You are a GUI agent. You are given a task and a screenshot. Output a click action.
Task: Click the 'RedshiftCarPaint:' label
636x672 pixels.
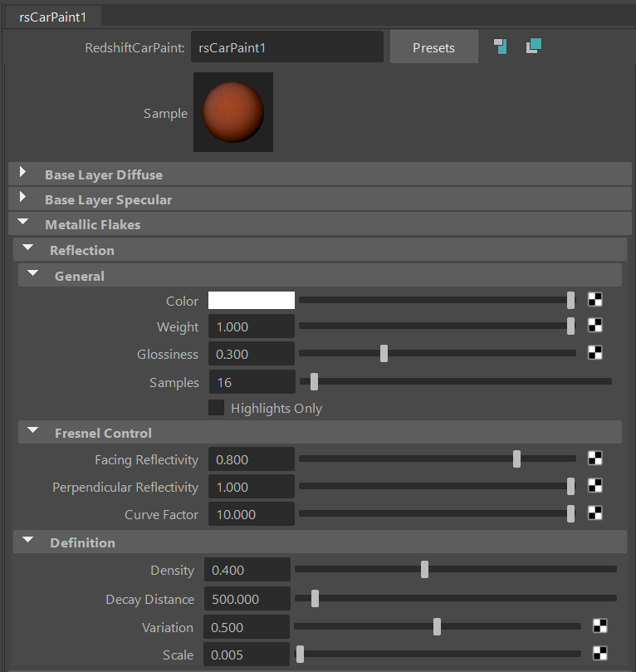click(x=135, y=47)
